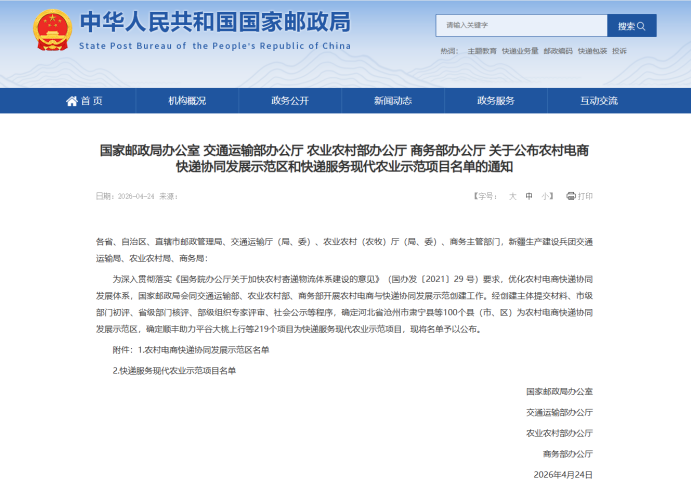Open the 机构概况 menu
This screenshot has height=488, width=692.
[187, 101]
